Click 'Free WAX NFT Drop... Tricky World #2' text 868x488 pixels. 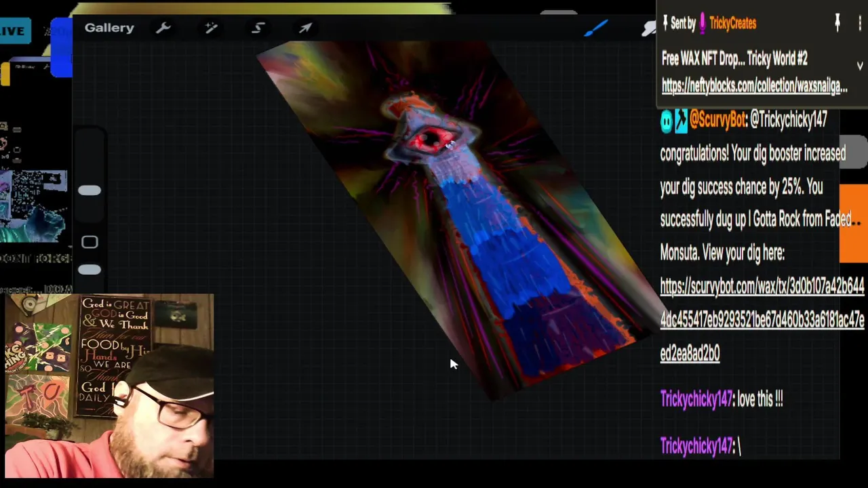[x=734, y=59]
